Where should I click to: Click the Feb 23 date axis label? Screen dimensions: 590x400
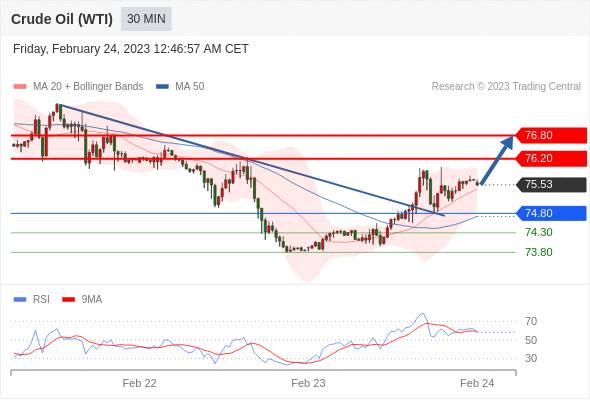pos(308,383)
